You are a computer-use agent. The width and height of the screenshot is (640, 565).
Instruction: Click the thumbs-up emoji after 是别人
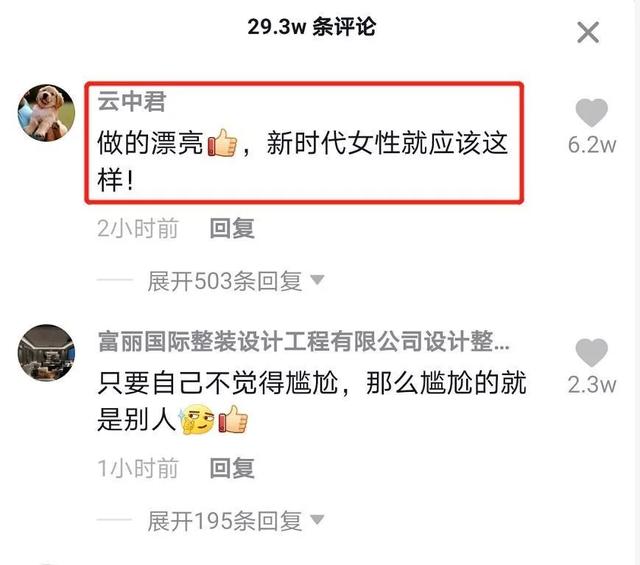[x=233, y=419]
